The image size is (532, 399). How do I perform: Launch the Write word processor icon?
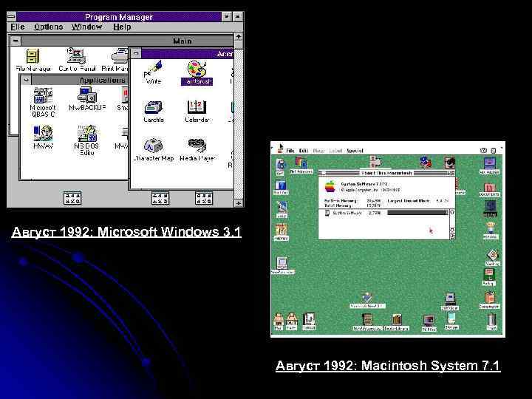point(154,69)
